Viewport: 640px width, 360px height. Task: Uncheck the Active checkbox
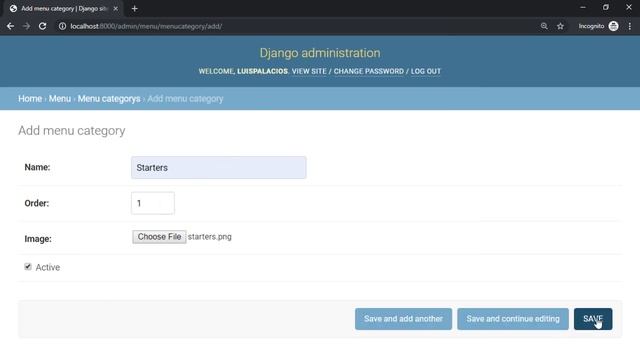coord(28,267)
